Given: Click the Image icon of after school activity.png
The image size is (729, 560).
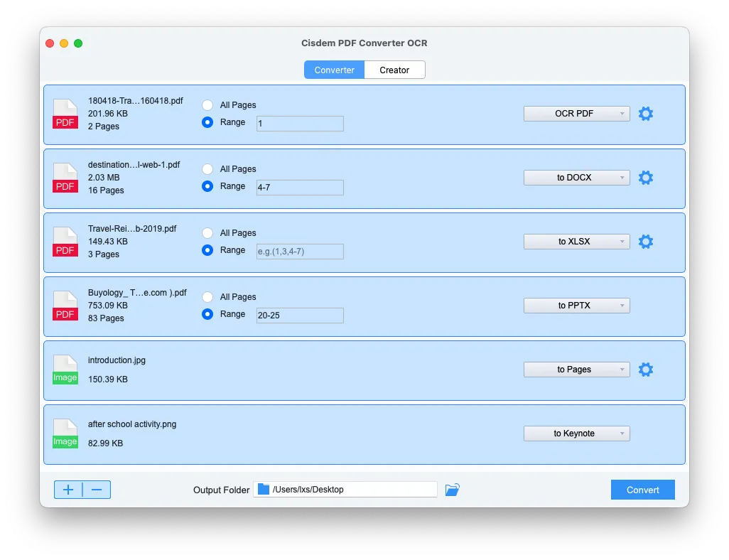Looking at the screenshot, I should (x=65, y=434).
